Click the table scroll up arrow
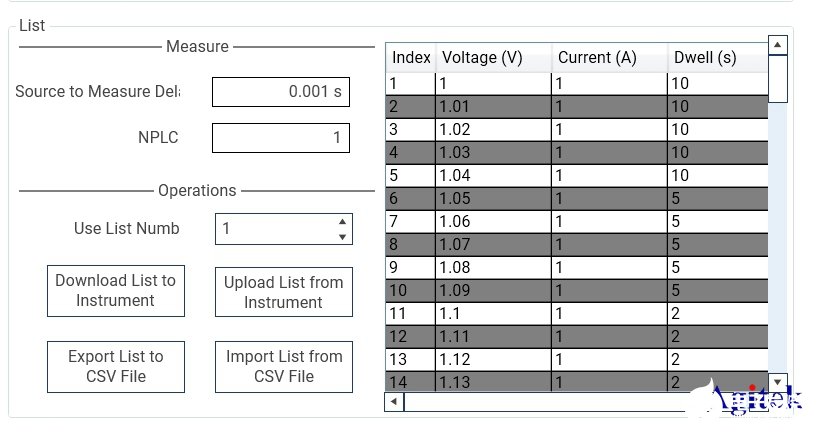Image resolution: width=829 pixels, height=432 pixels. 777,45
